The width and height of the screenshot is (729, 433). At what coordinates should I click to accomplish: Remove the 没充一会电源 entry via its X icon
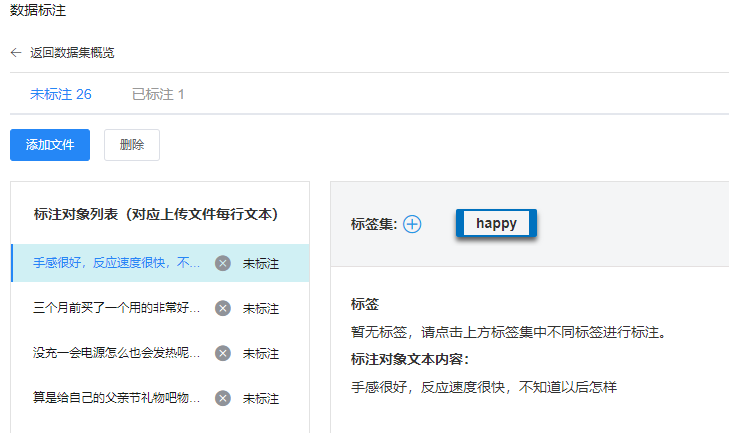pos(223,353)
